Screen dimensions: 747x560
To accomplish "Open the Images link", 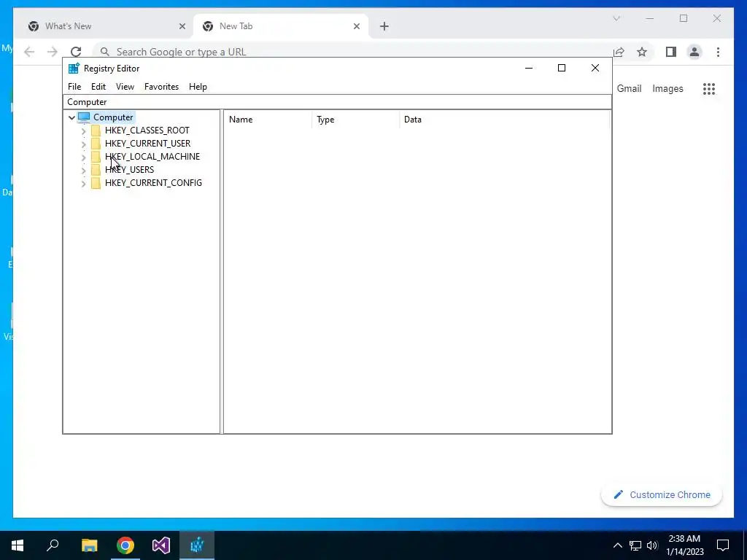I will pos(667,88).
